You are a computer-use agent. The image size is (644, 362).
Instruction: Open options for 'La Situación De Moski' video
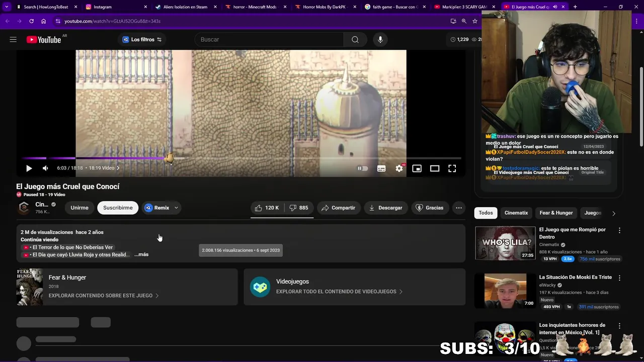pos(619,278)
